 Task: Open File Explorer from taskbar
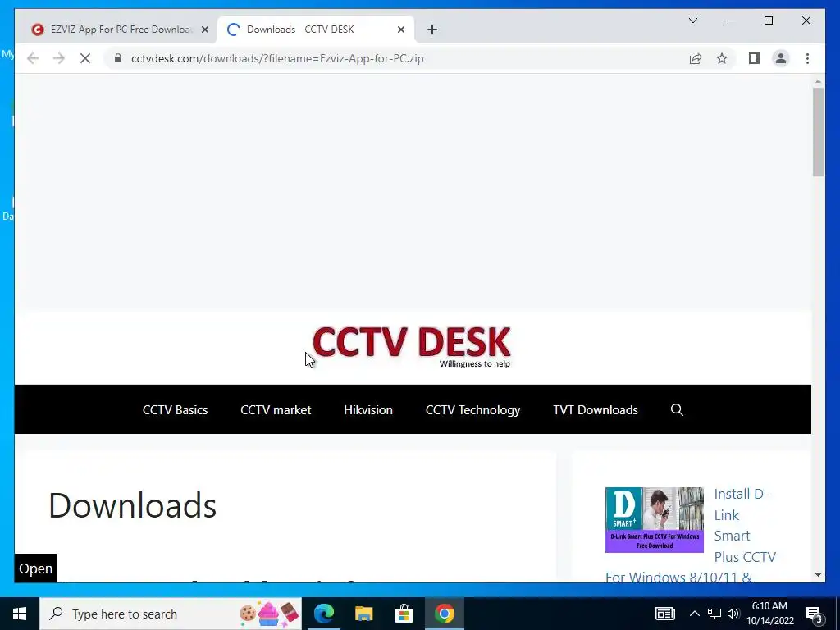pos(363,614)
